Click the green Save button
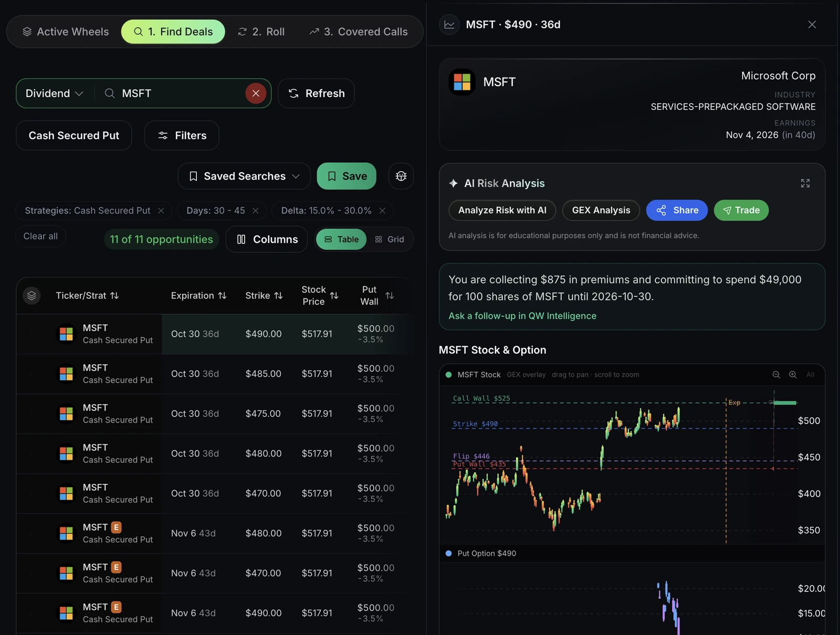This screenshot has width=840, height=635. [346, 176]
